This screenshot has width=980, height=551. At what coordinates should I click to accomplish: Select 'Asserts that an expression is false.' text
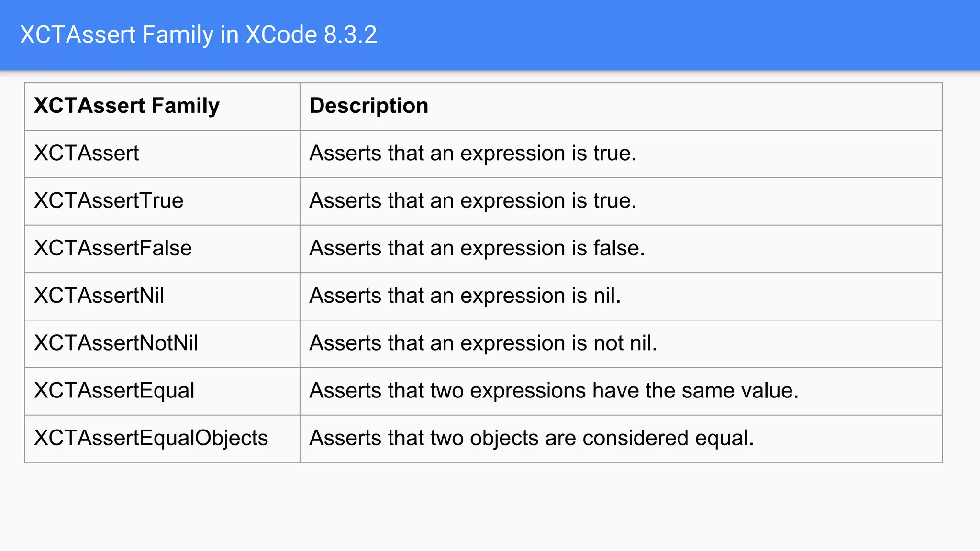click(477, 248)
